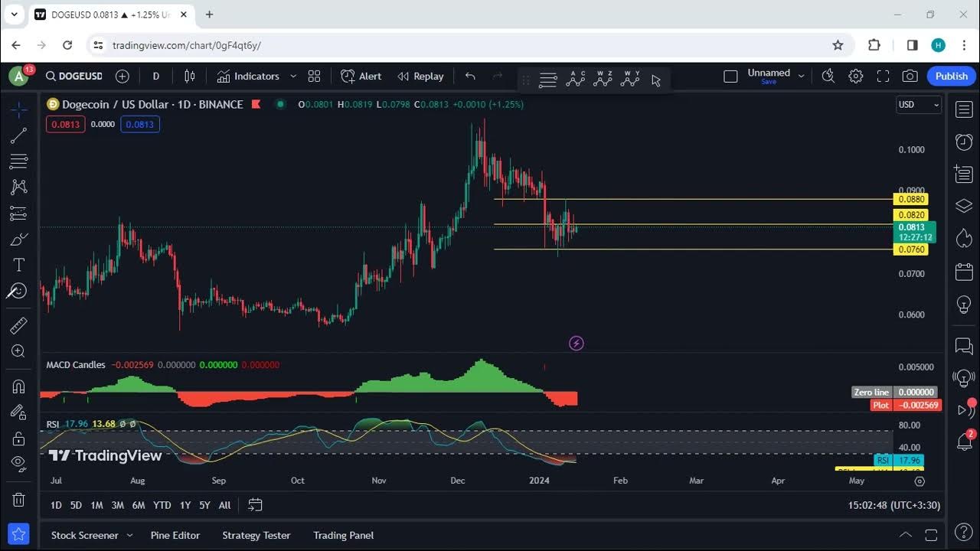Expand the bottom panel with chevron
The height and width of the screenshot is (551, 980).
click(906, 535)
